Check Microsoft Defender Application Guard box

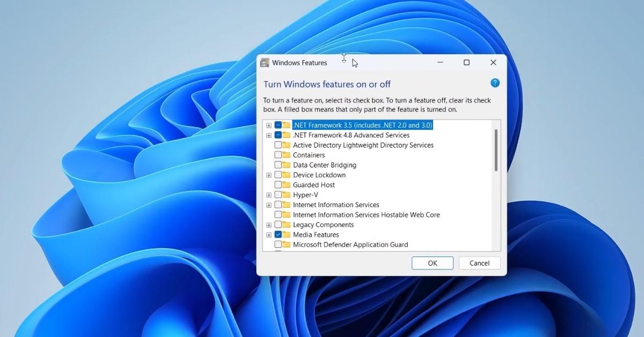pos(278,244)
